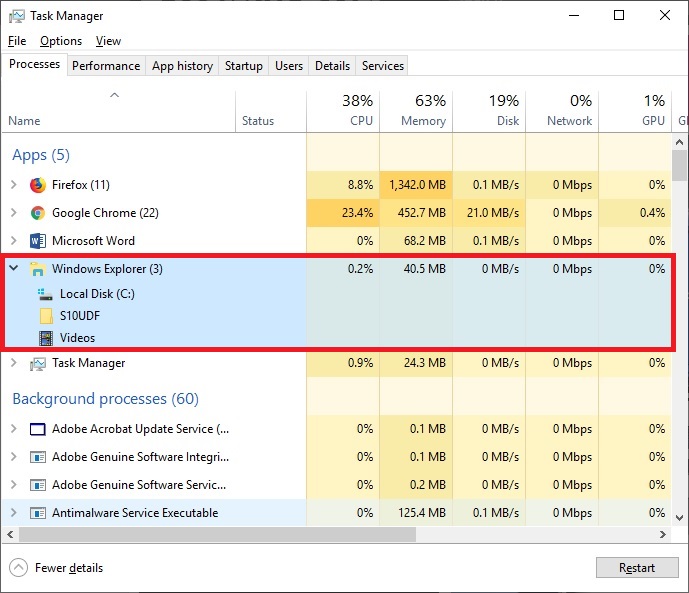Expand the Task Manager process row
This screenshot has width=689, height=593.
pyautogui.click(x=14, y=363)
